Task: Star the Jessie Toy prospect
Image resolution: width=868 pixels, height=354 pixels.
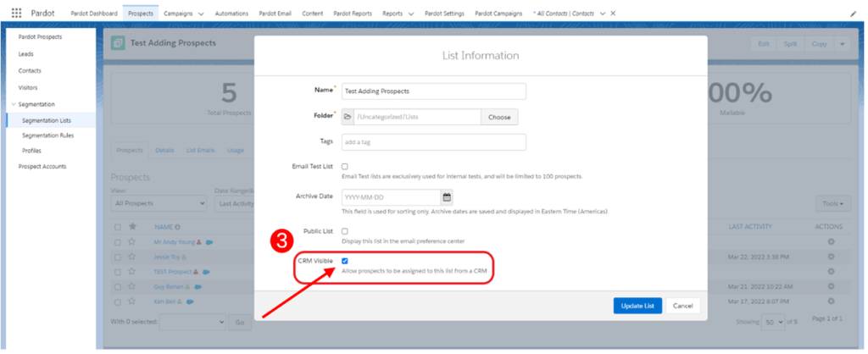Action: tap(131, 257)
